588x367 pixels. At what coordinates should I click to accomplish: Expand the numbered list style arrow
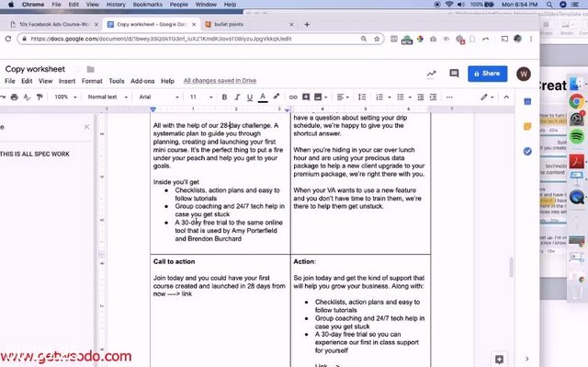(x=390, y=97)
